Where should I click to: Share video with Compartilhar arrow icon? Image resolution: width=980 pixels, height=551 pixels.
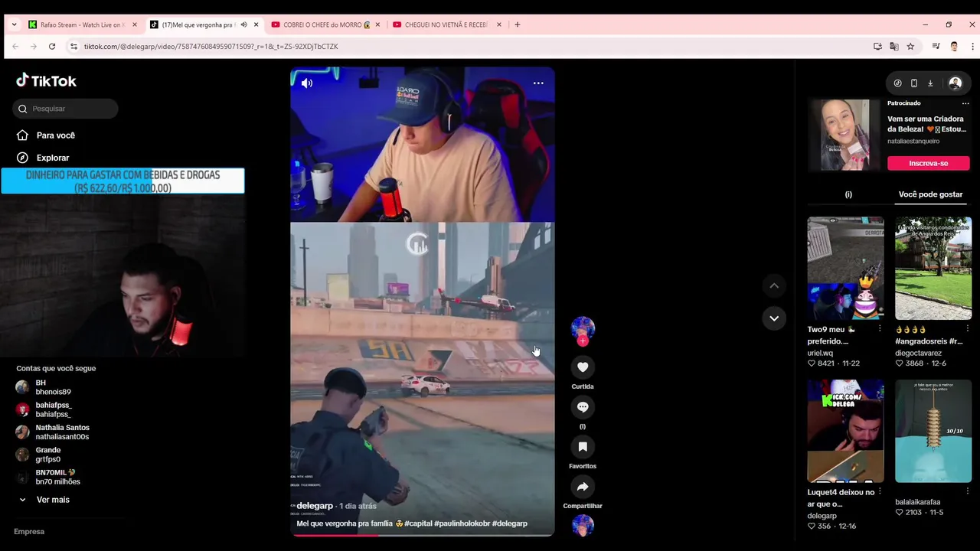[583, 487]
